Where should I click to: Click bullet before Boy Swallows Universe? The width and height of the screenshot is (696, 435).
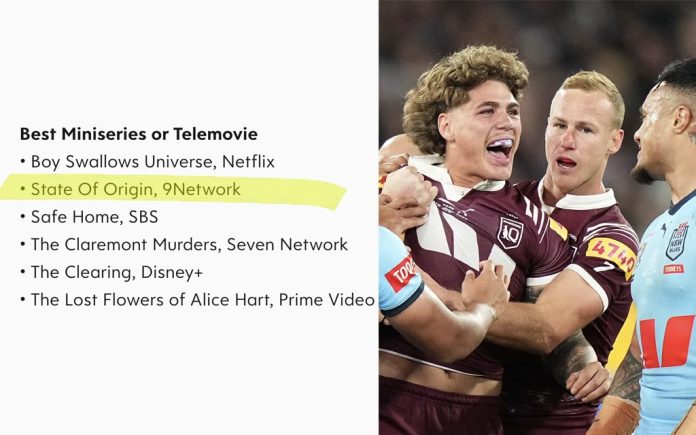(23, 162)
